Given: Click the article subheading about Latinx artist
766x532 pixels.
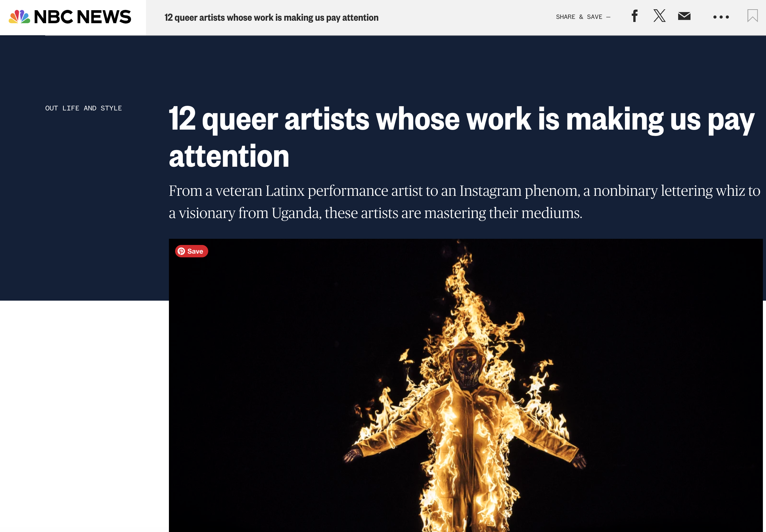Looking at the screenshot, I should pyautogui.click(x=464, y=202).
